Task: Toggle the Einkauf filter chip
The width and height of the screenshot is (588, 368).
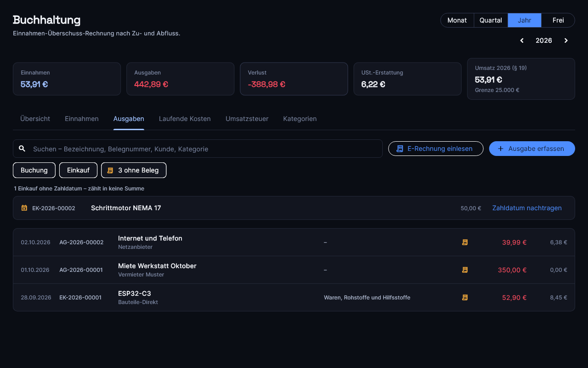Action: [x=78, y=170]
